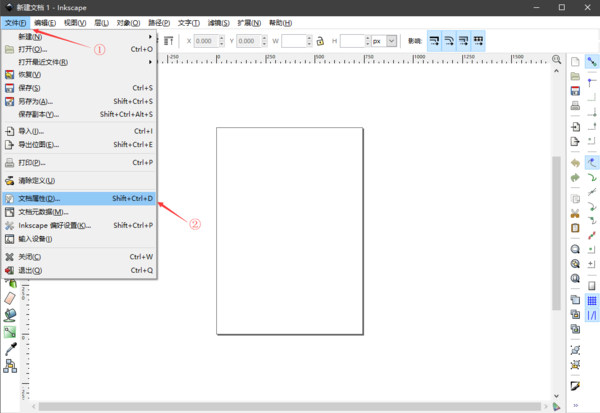Expand the 新建(N) submenu arrow
Image resolution: width=600 pixels, height=413 pixels.
tap(150, 37)
